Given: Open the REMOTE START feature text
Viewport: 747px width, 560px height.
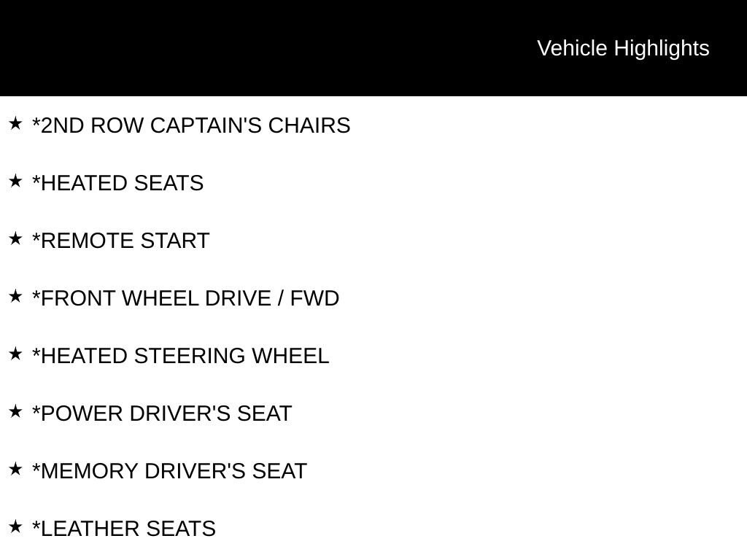Looking at the screenshot, I should tap(125, 241).
